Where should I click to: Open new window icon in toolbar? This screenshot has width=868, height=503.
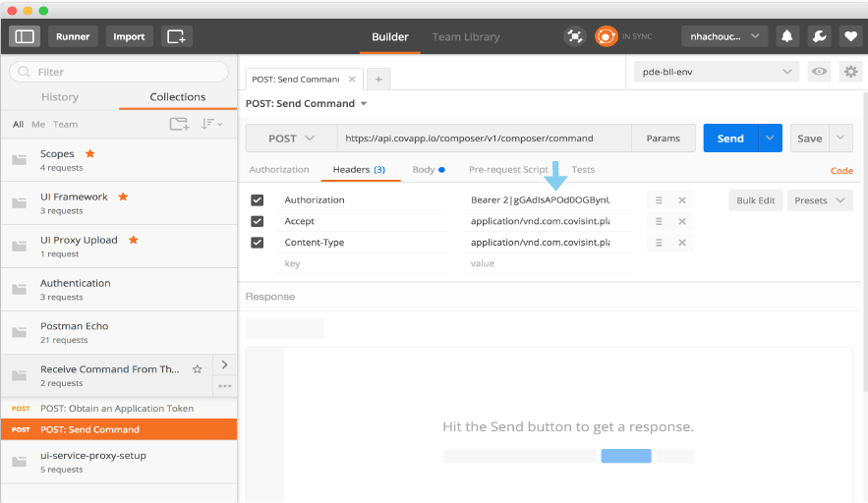click(x=176, y=36)
